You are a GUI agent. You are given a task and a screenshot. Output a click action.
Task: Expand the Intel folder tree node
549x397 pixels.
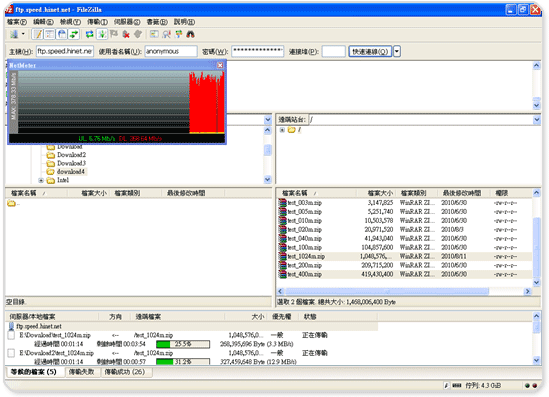click(x=41, y=180)
